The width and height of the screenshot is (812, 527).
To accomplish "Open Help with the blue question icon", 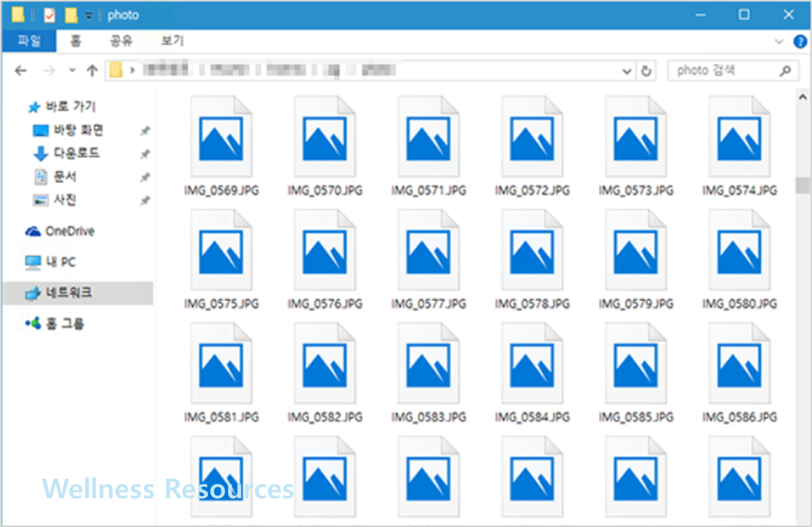I will coord(800,42).
